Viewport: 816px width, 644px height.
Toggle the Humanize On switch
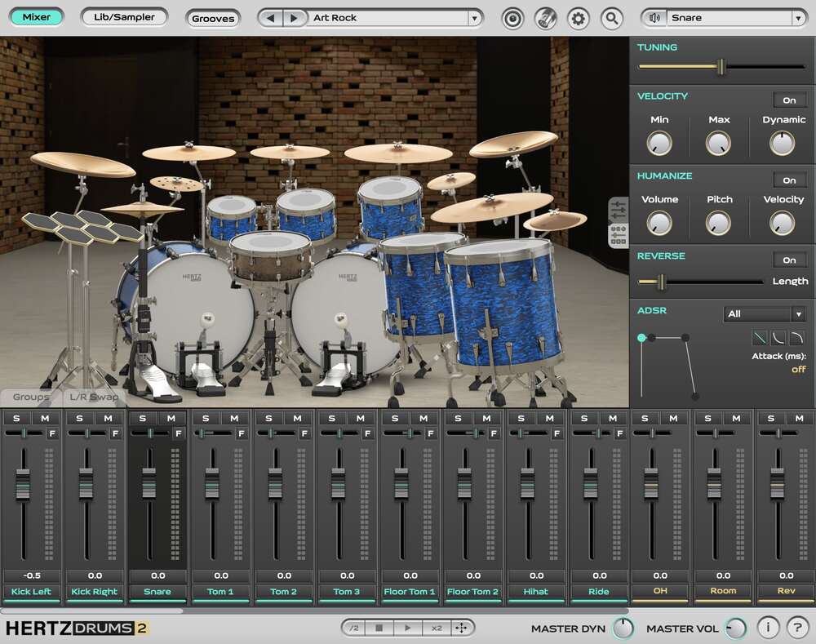[x=789, y=180]
